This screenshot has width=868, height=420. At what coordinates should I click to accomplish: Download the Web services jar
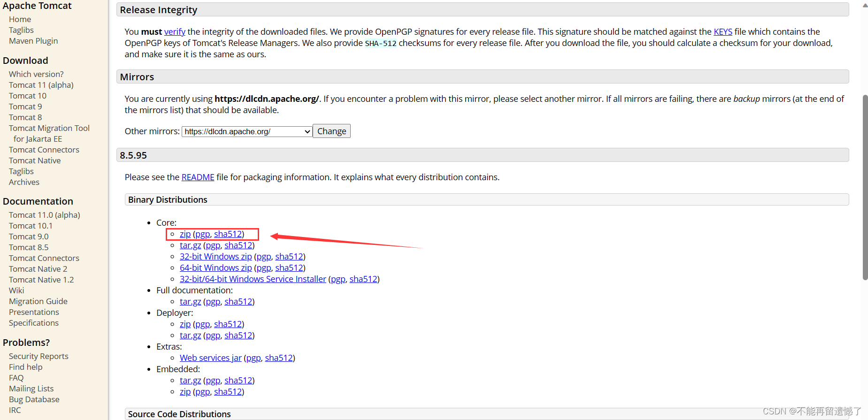(x=211, y=358)
